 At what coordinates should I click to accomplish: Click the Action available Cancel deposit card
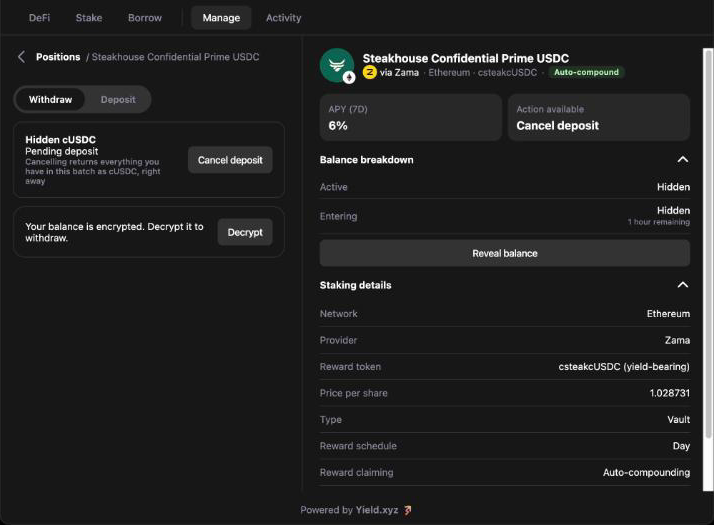(599, 117)
